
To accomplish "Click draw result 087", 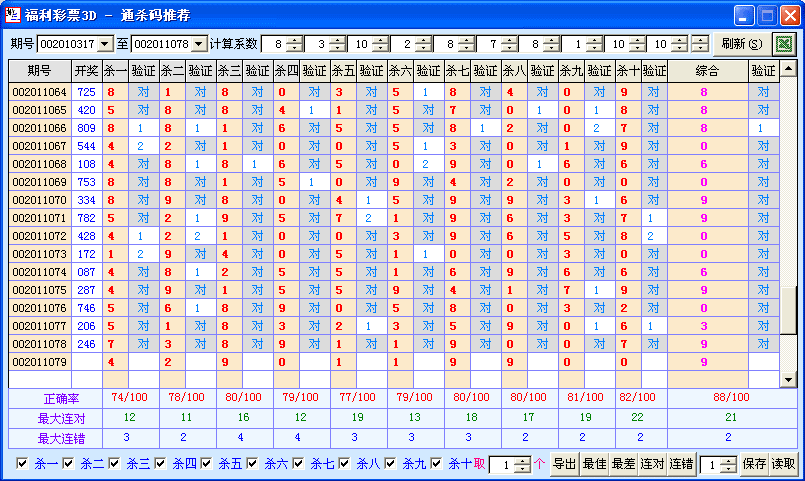I will 86,272.
